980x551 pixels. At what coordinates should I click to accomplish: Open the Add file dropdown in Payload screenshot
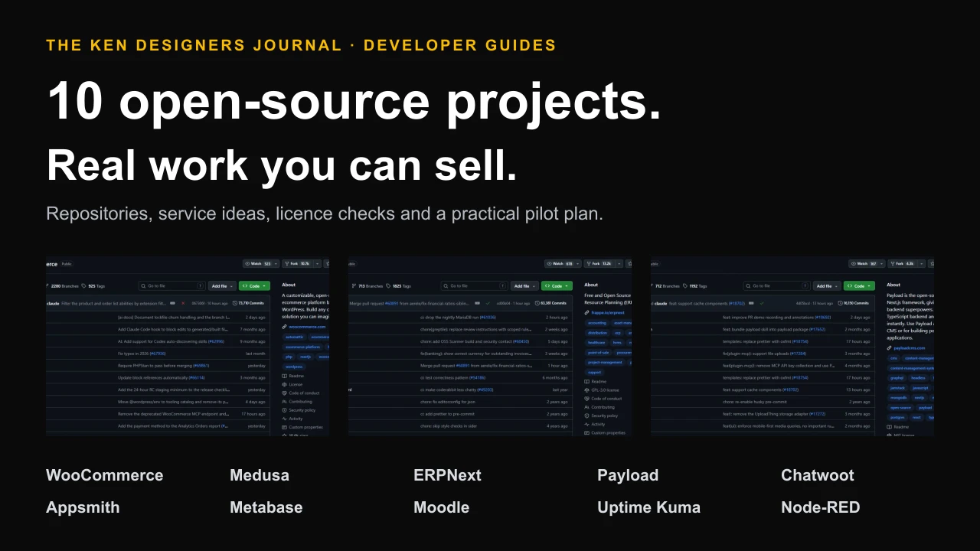point(828,286)
